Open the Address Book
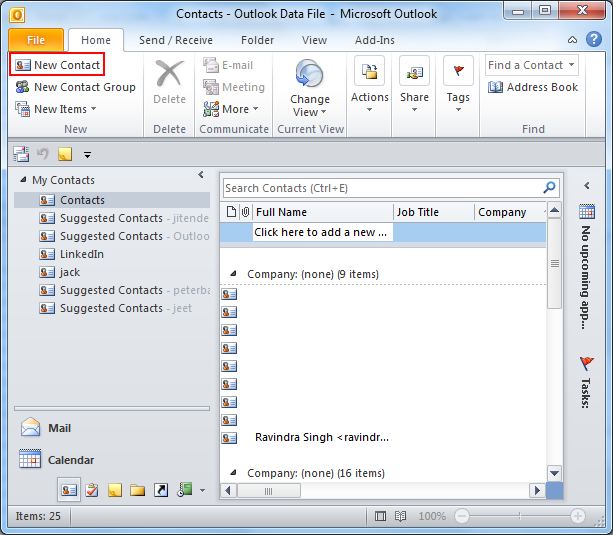613x535 pixels. (x=532, y=87)
